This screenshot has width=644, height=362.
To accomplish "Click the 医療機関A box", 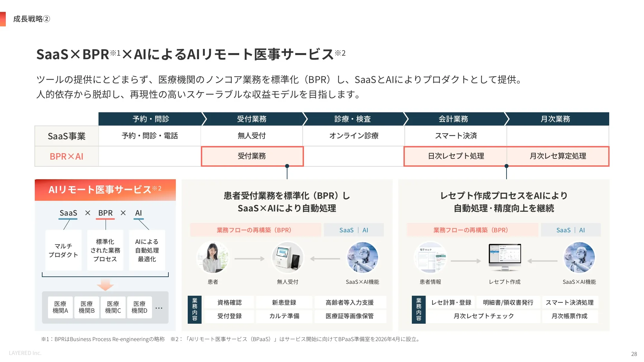I will click(60, 307).
